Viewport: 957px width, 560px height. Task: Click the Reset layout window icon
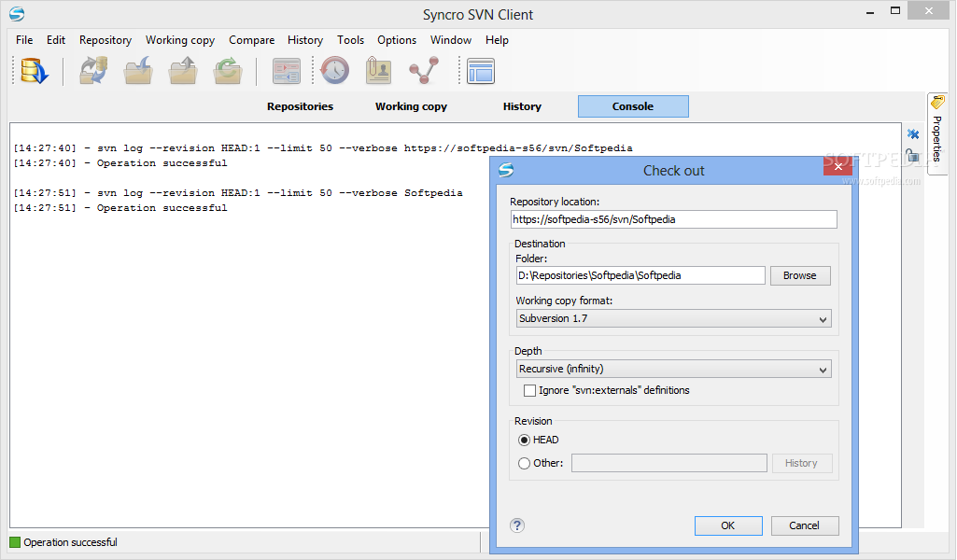pos(481,71)
